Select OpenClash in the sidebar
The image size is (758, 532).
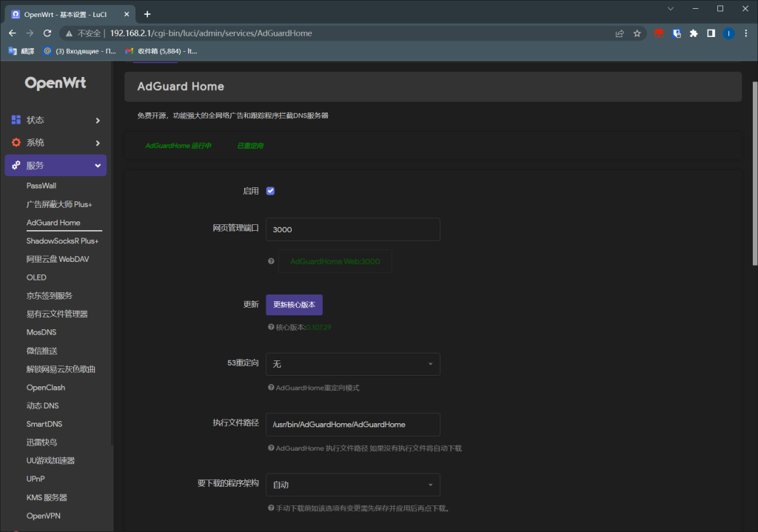[45, 387]
